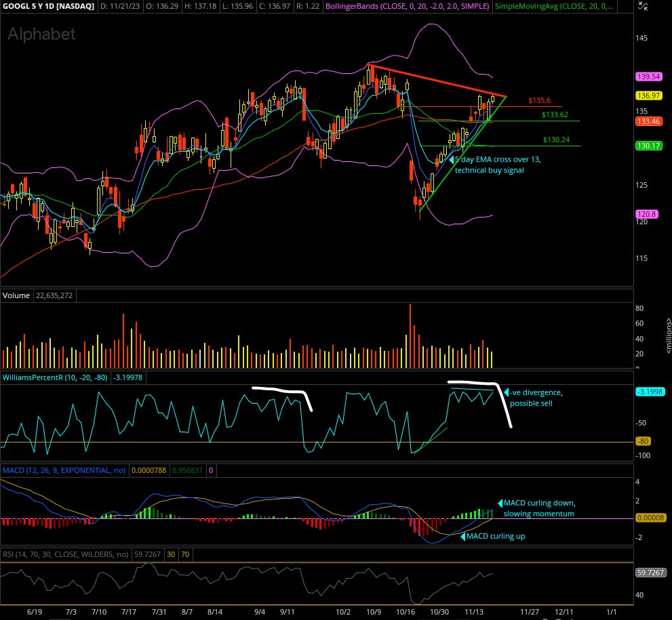
Task: Click the 9/4 date on time axis
Action: pyautogui.click(x=259, y=612)
